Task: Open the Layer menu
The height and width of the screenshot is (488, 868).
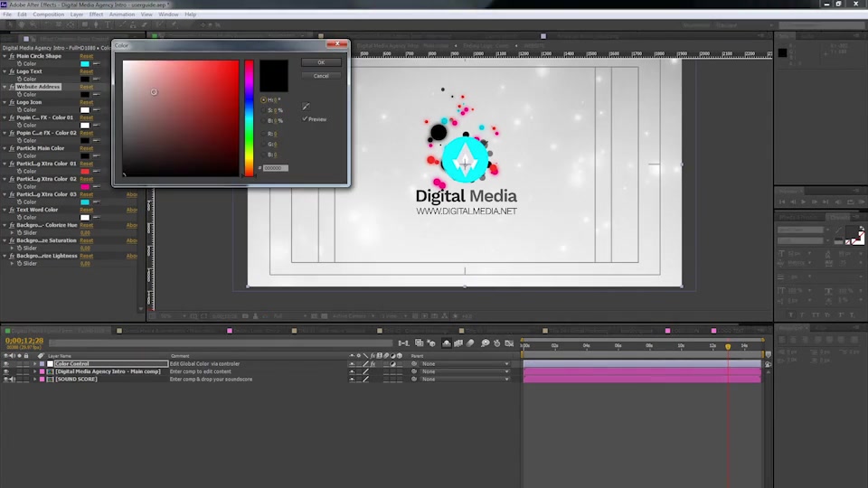Action: tap(76, 14)
